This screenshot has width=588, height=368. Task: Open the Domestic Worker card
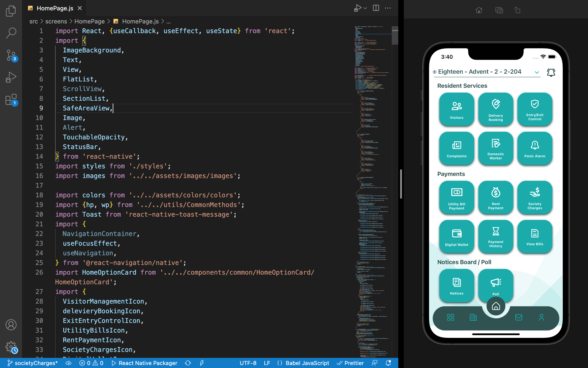click(496, 148)
